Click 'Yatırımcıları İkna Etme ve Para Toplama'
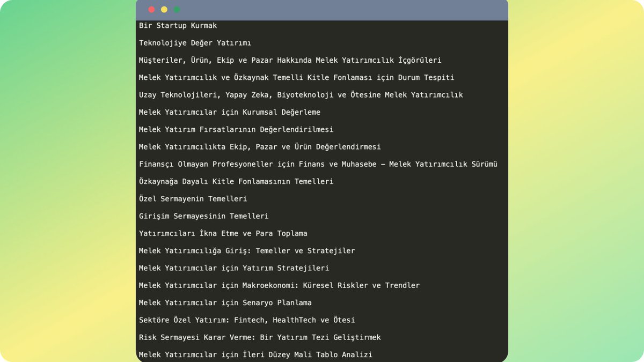Image resolution: width=644 pixels, height=362 pixels. click(223, 233)
